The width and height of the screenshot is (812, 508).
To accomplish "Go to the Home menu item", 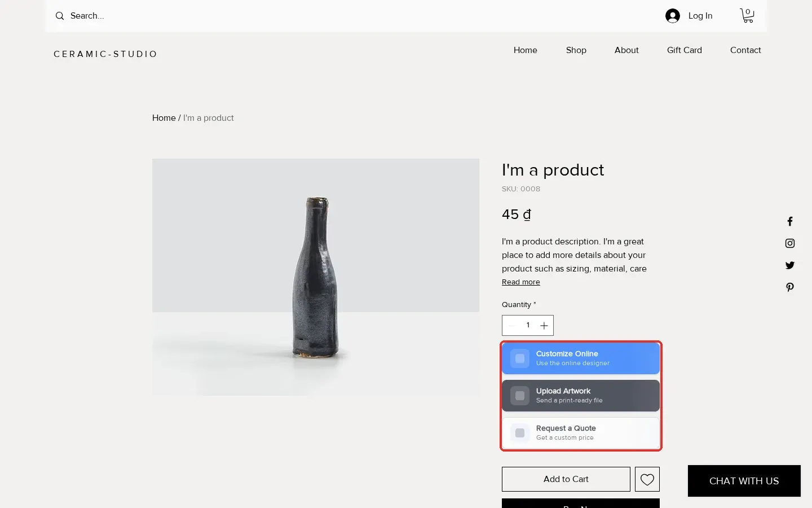I will click(526, 50).
